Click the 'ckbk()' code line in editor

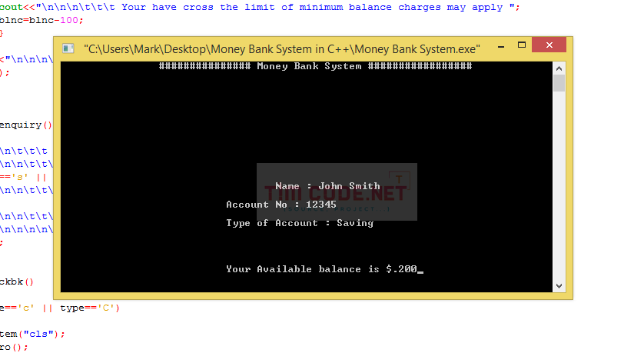click(16, 282)
